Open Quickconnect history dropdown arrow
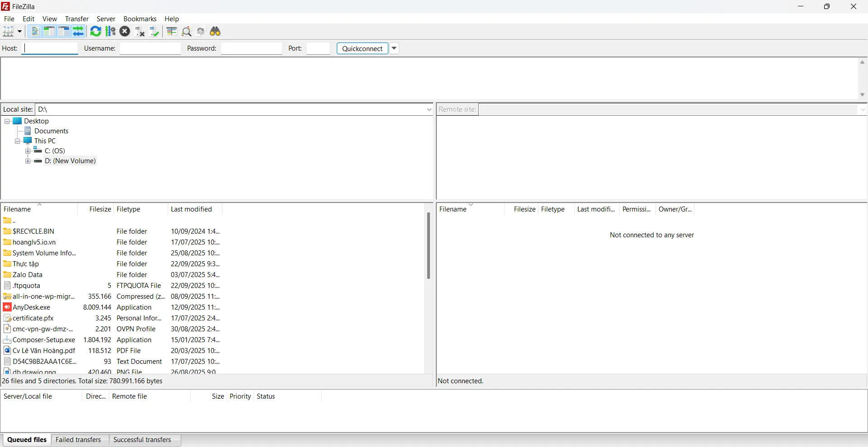This screenshot has width=868, height=447. pos(394,48)
